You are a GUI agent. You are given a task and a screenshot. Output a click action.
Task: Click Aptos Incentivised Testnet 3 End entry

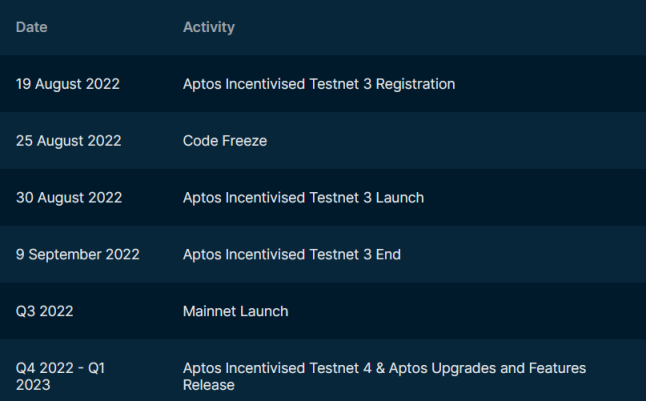[291, 255]
